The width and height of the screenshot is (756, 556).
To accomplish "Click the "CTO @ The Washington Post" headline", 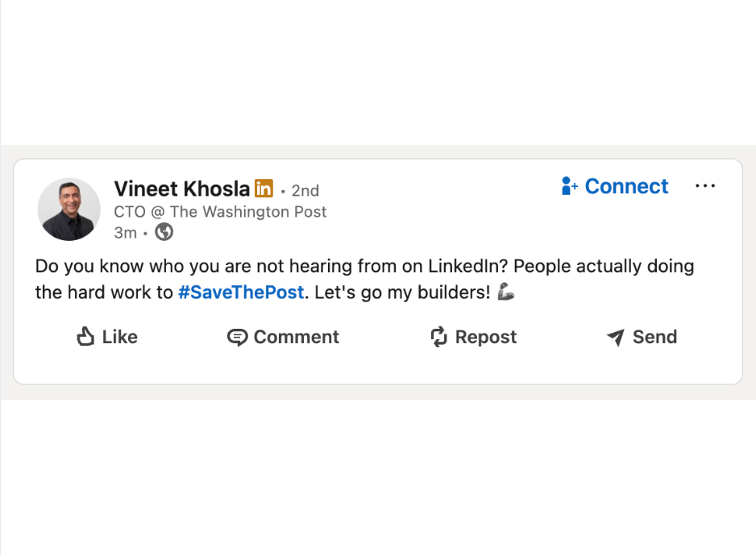I will pos(220,212).
